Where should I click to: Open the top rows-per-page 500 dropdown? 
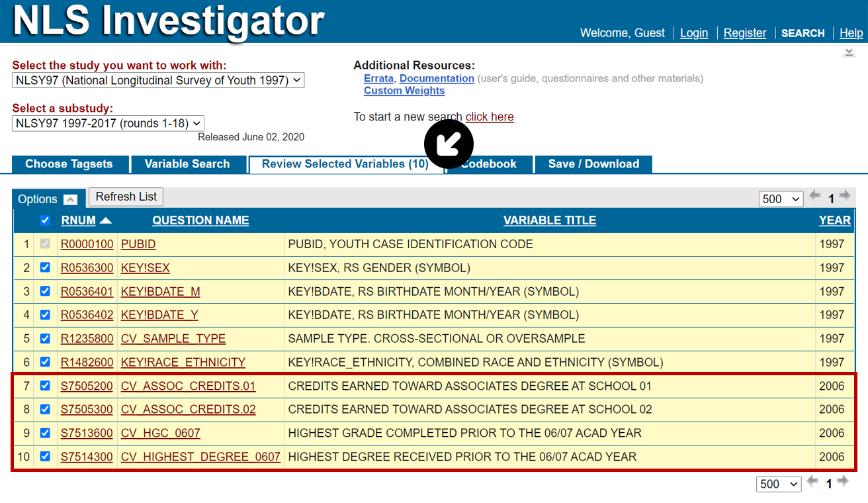pyautogui.click(x=781, y=199)
